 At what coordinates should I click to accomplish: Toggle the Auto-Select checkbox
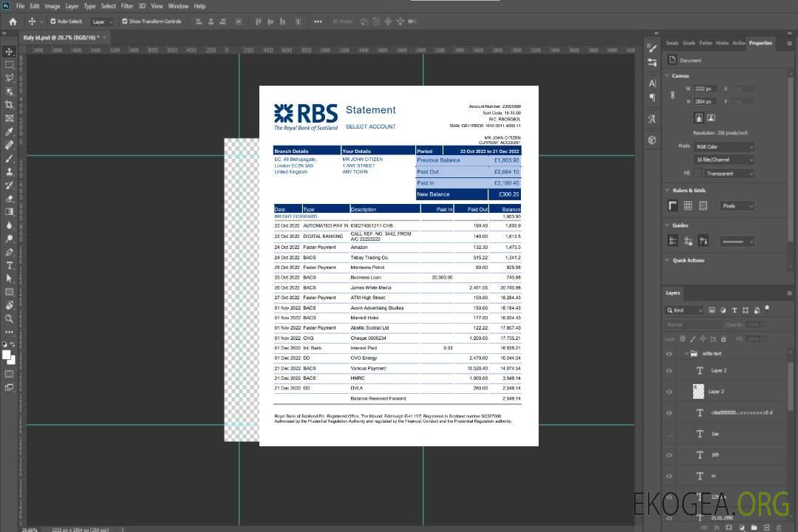click(53, 21)
